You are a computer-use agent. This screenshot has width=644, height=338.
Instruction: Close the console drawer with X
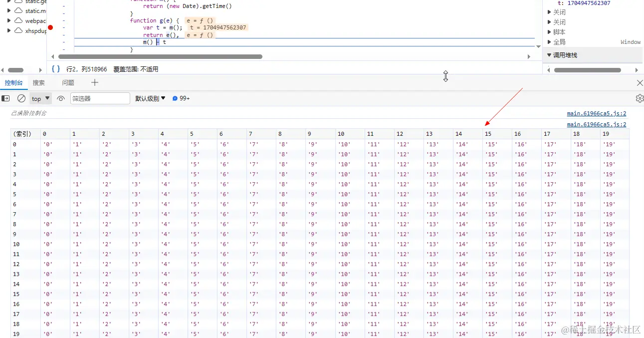[x=640, y=82]
